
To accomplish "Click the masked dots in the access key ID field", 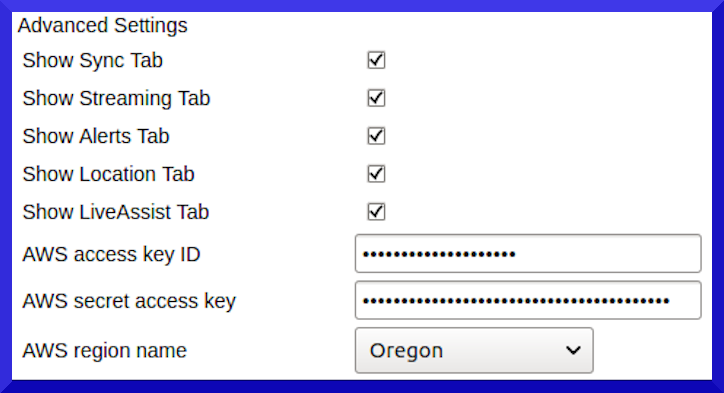I will click(x=439, y=254).
